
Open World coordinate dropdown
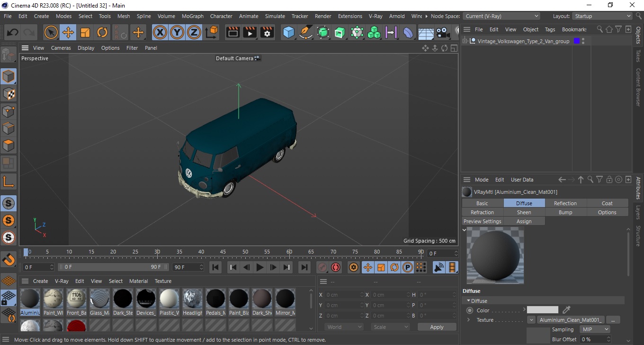click(x=344, y=327)
